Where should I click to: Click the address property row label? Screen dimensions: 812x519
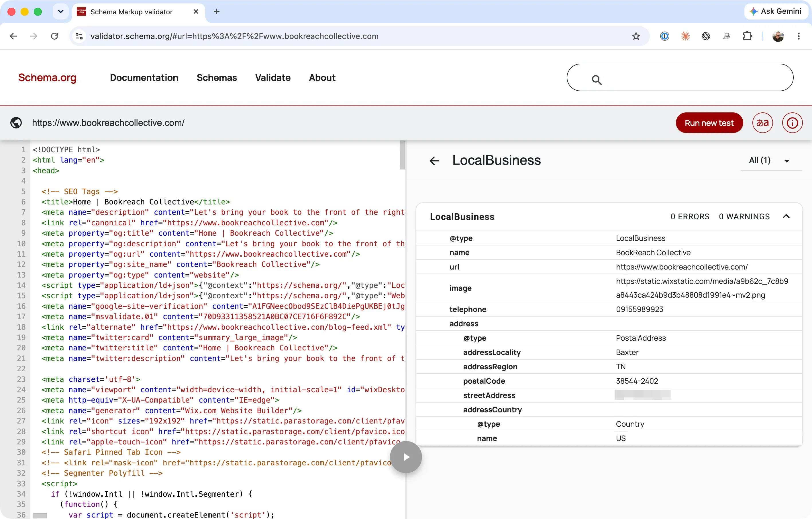click(464, 324)
